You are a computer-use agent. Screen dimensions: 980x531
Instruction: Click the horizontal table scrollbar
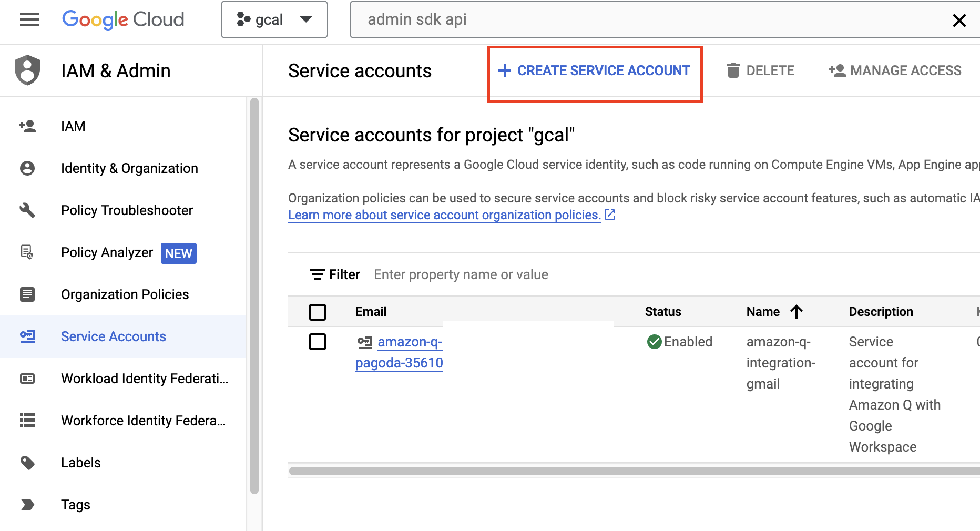pos(631,471)
